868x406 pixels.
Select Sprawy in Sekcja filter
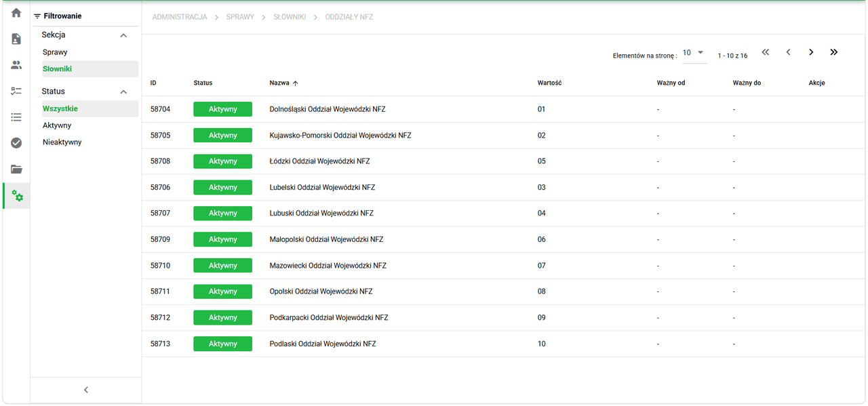(x=55, y=52)
